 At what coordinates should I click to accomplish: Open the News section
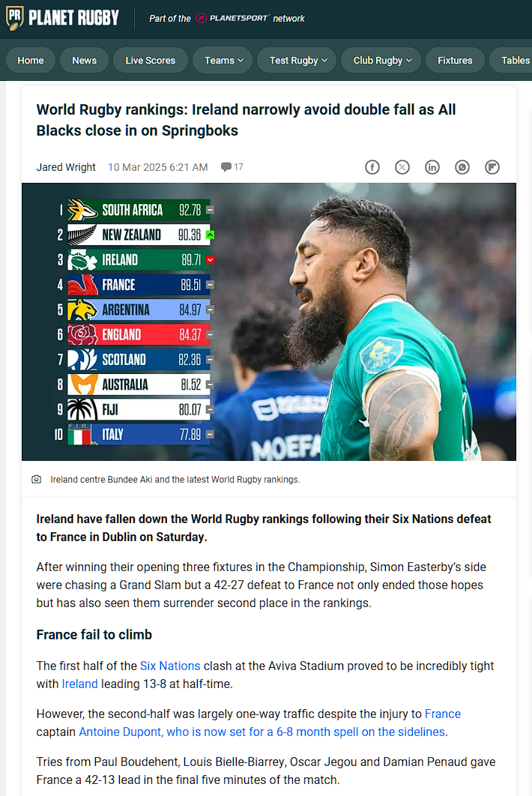84,60
